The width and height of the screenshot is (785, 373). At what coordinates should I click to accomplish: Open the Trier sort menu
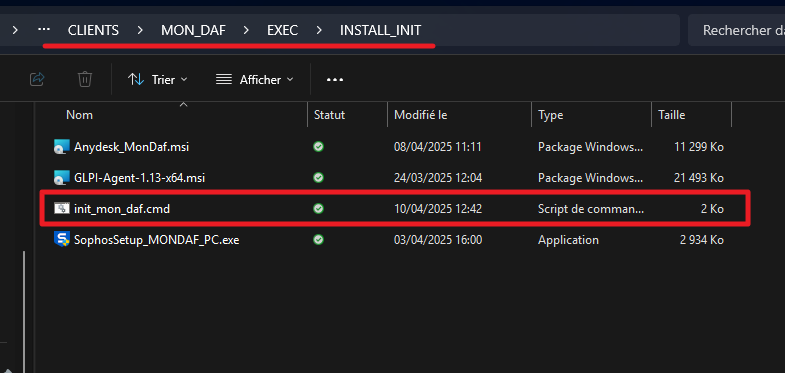tap(158, 80)
